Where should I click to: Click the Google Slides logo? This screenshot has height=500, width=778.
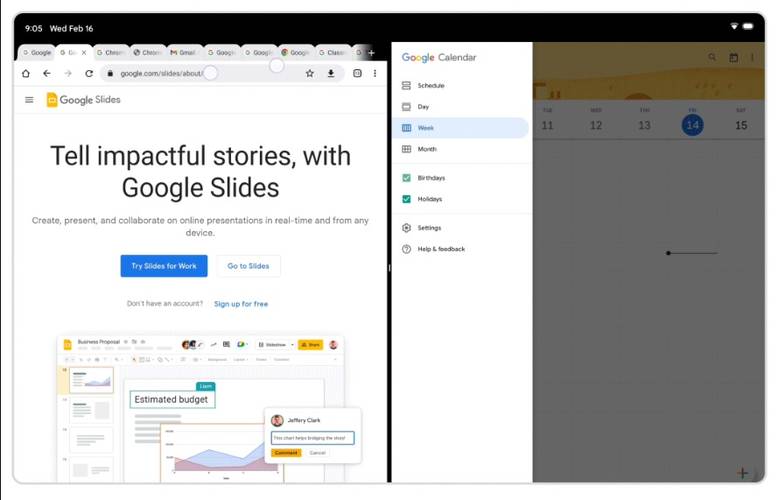[x=83, y=100]
